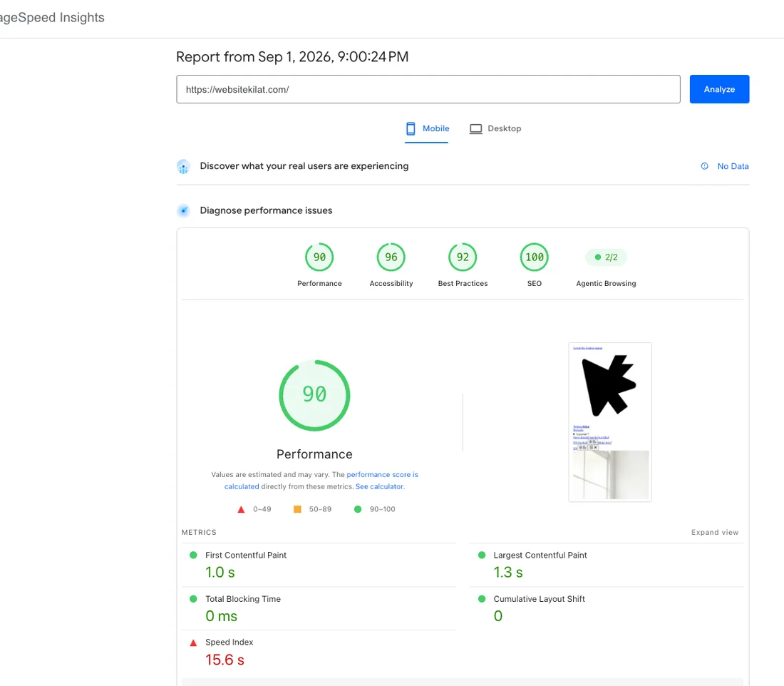The image size is (784, 686).
Task: Click the real users experience section icon
Action: pos(183,167)
